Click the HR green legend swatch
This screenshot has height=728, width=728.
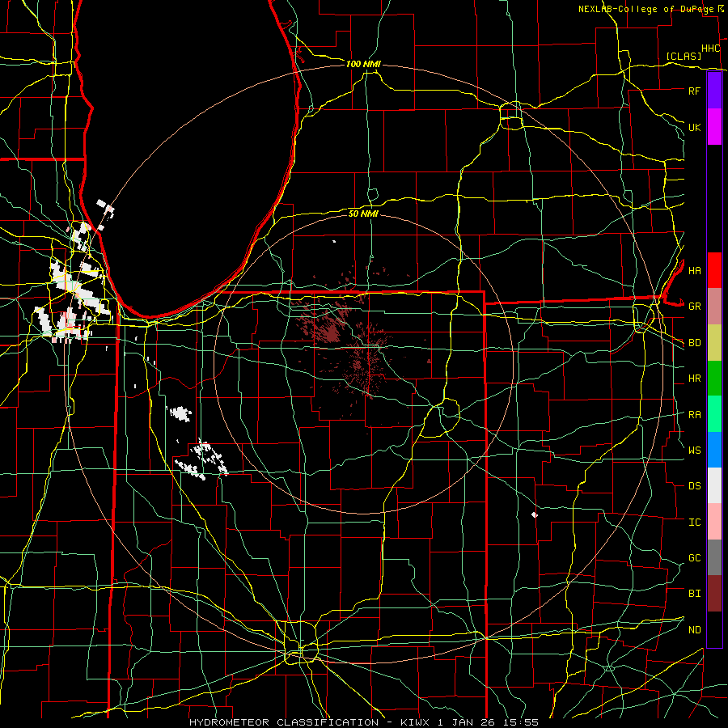coord(714,379)
